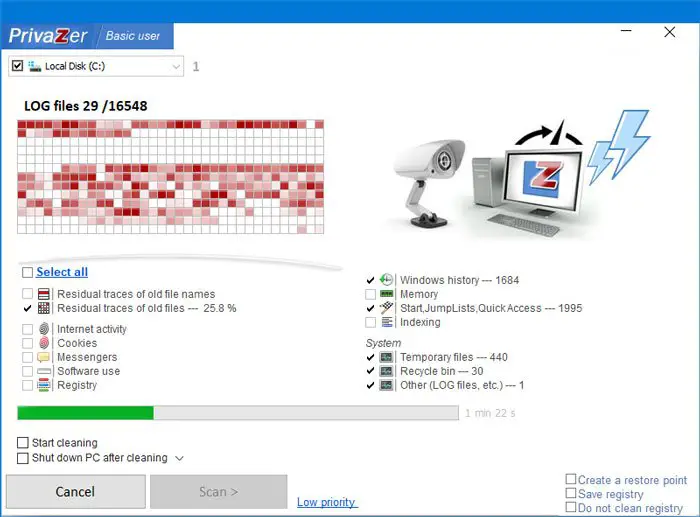Click the Internet activity fingerprint icon

click(x=43, y=329)
